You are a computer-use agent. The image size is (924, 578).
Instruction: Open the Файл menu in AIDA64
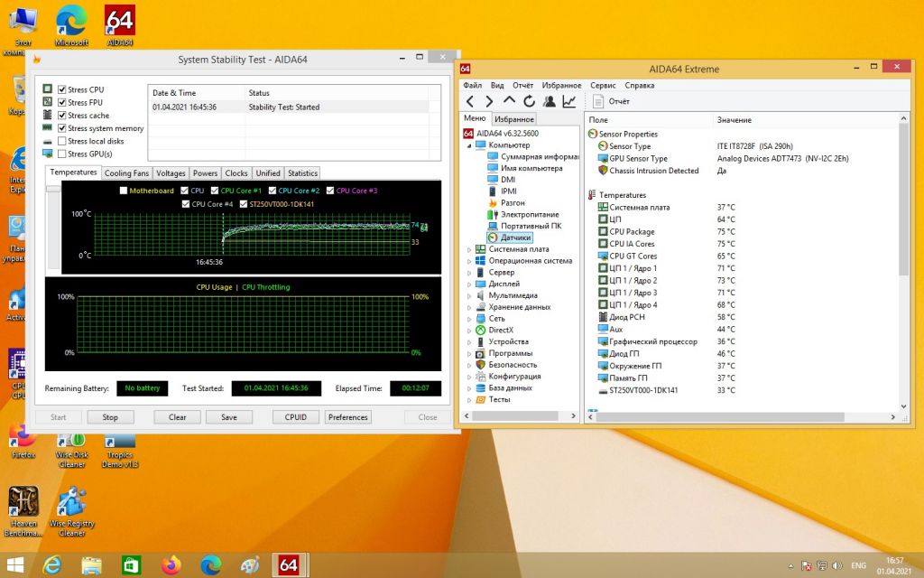coord(473,86)
